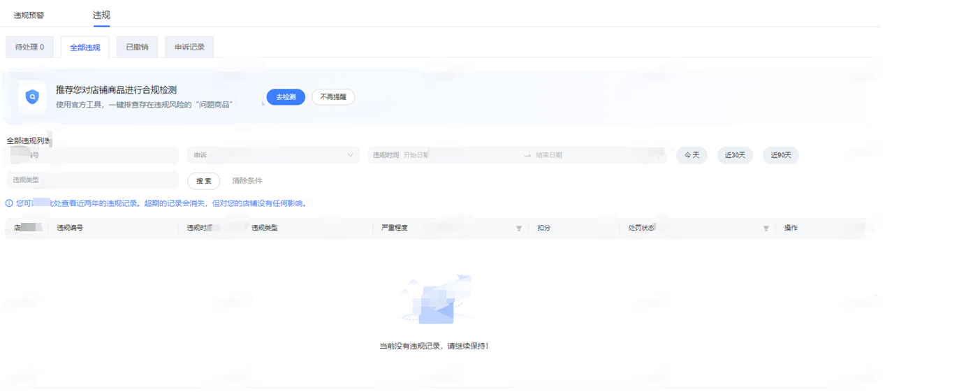Viewport: 980px width, 392px height.
Task: Open the 已撤销 tab
Action: click(x=137, y=48)
